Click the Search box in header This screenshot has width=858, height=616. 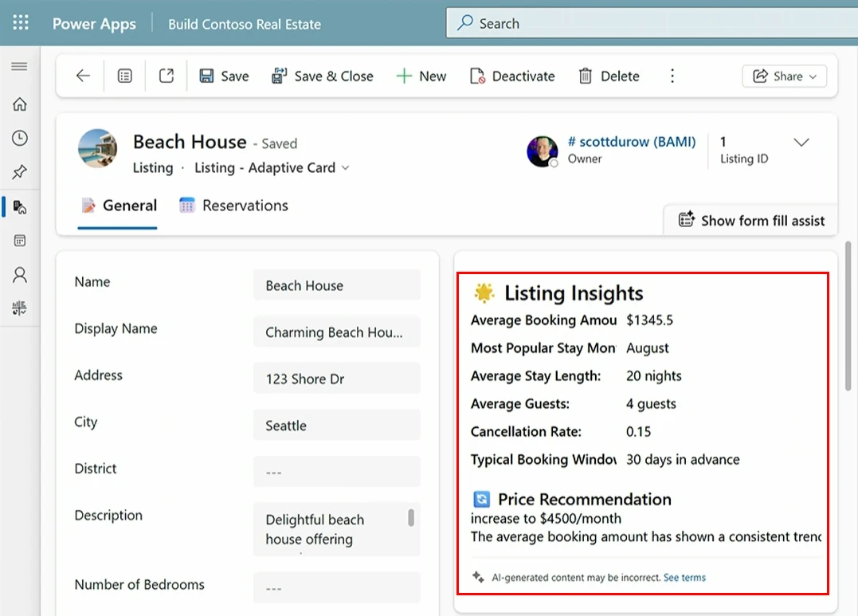click(x=649, y=24)
